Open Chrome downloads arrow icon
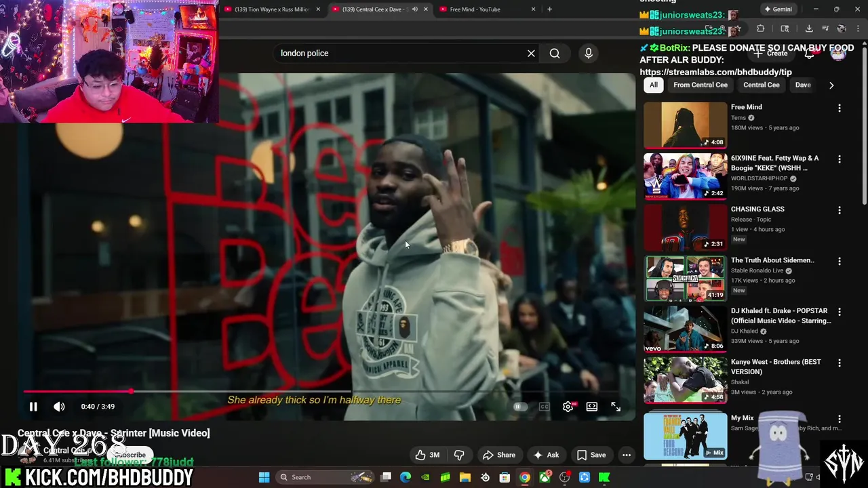The height and width of the screenshot is (488, 868). (809, 28)
